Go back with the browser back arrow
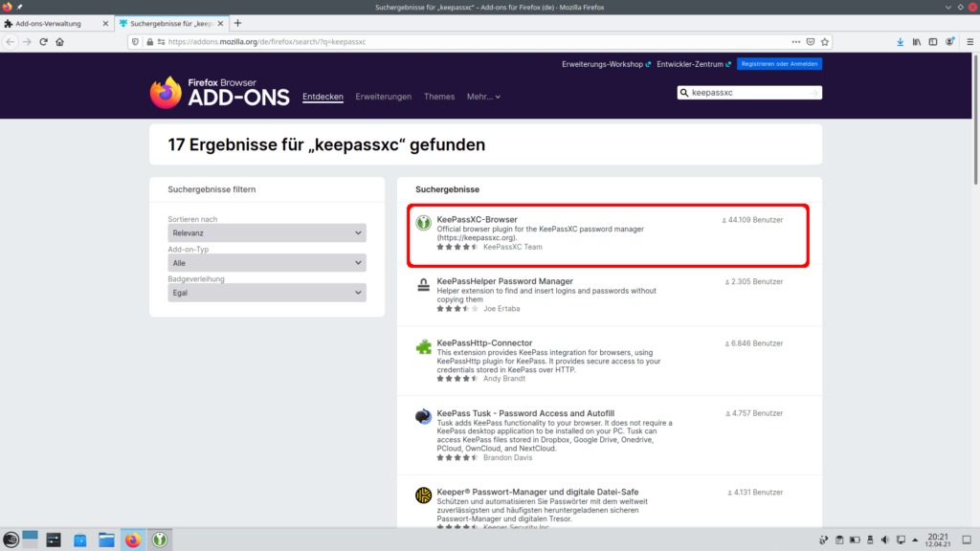Viewport: 980px width, 551px height. pyautogui.click(x=11, y=42)
